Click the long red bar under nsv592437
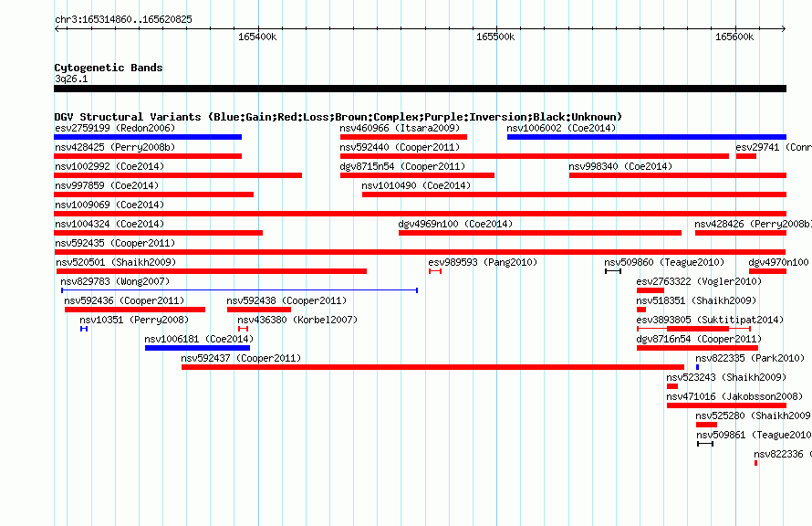This screenshot has width=812, height=526. point(433,367)
